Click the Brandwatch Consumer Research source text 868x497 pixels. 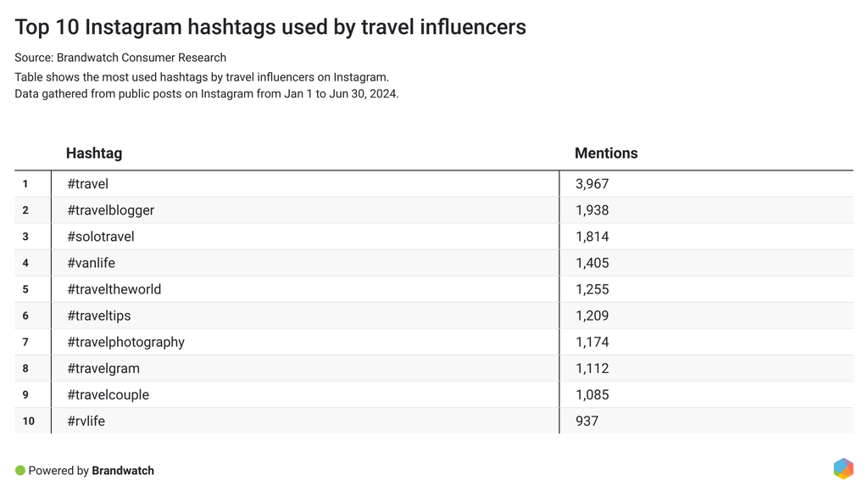tap(141, 58)
